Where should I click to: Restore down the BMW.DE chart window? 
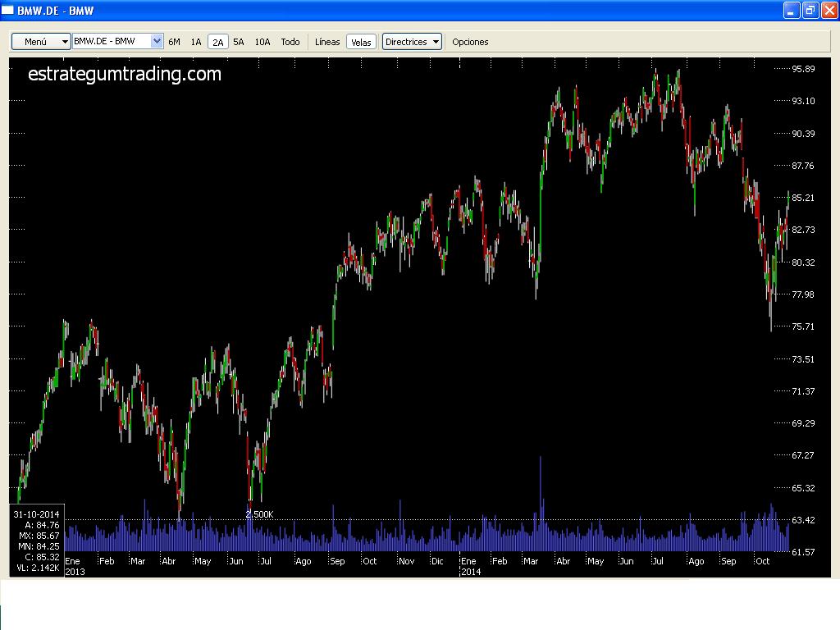(x=810, y=10)
